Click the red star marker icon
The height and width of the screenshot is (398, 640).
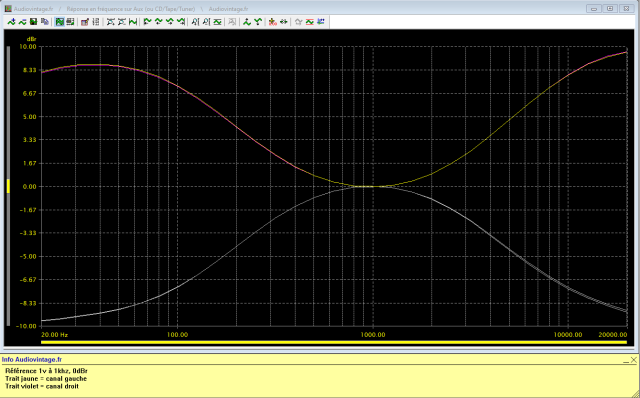273,22
